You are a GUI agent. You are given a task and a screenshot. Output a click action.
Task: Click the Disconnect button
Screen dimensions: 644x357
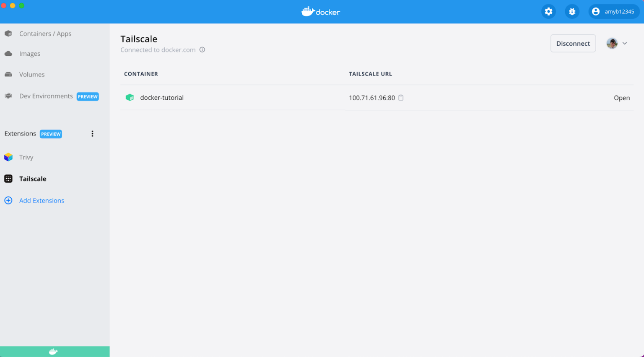573,43
